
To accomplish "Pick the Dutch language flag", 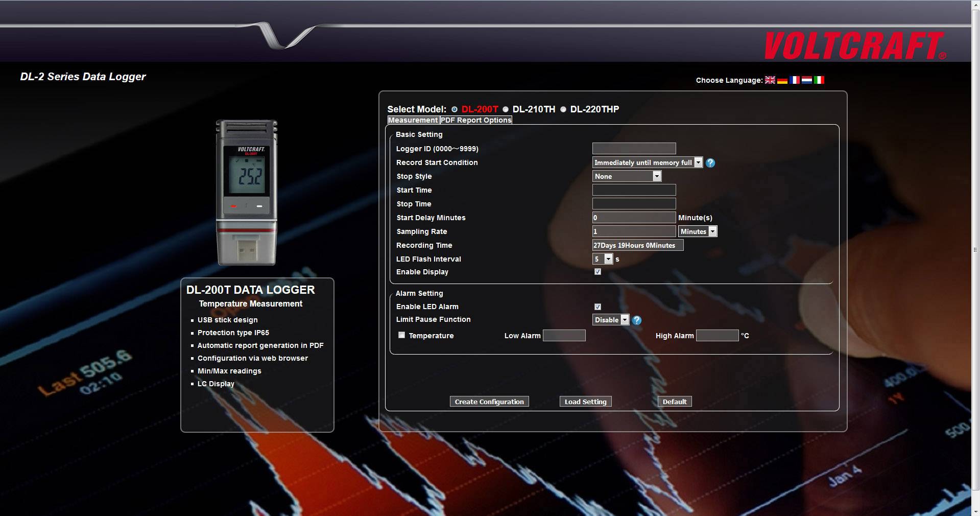I will pyautogui.click(x=807, y=80).
